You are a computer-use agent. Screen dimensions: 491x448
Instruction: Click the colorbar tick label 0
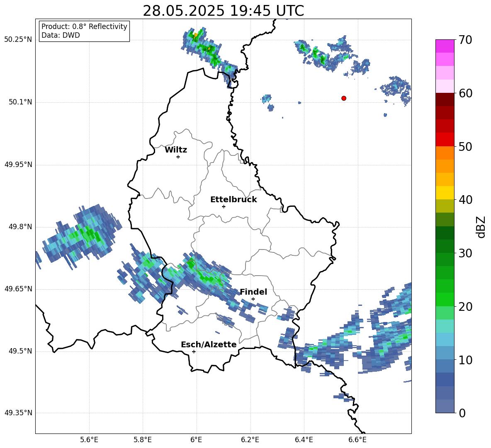(462, 413)
